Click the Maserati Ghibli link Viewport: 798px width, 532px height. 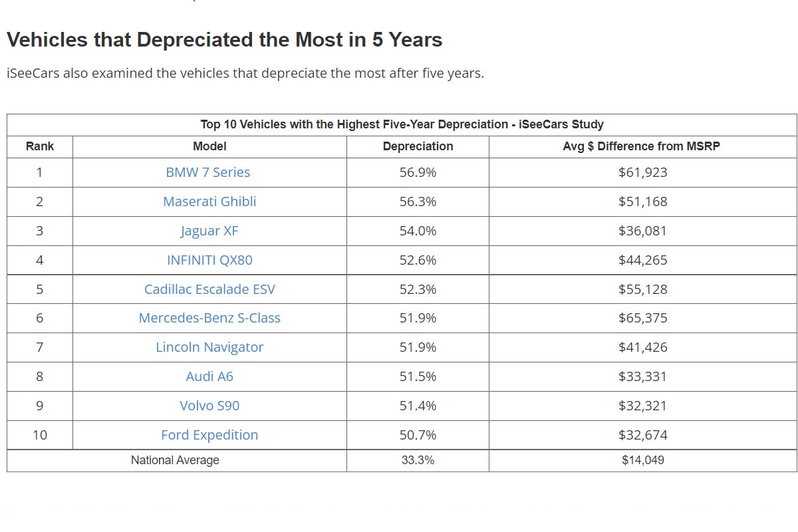[x=209, y=201]
